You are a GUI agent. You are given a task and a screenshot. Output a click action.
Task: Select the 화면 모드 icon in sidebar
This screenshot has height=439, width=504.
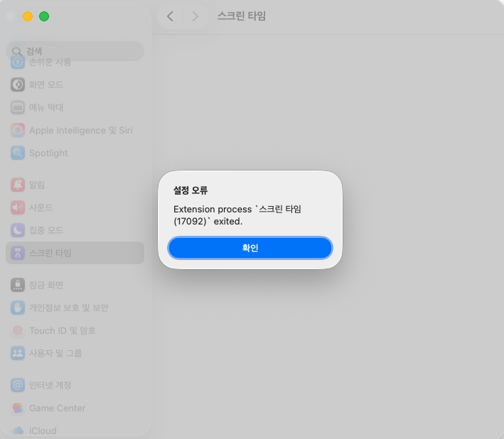[x=18, y=85]
